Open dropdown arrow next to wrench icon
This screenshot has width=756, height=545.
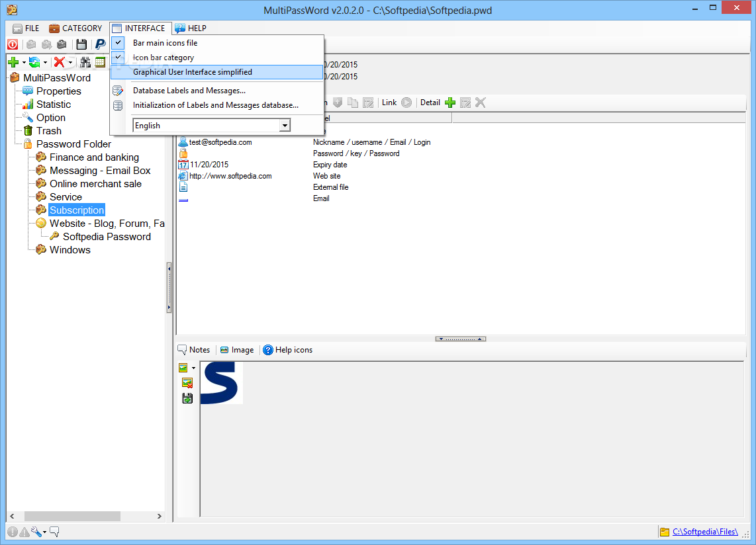[x=45, y=532]
